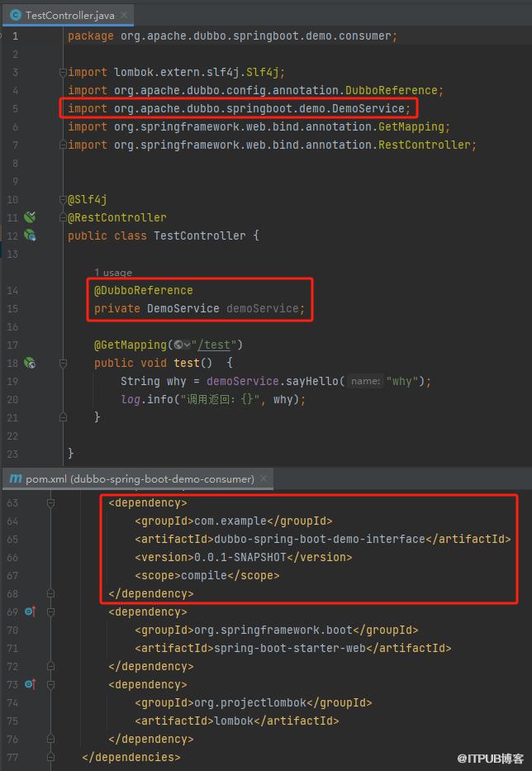Click the GetMapping import on line 6
The width and height of the screenshot is (532, 771).
259,127
